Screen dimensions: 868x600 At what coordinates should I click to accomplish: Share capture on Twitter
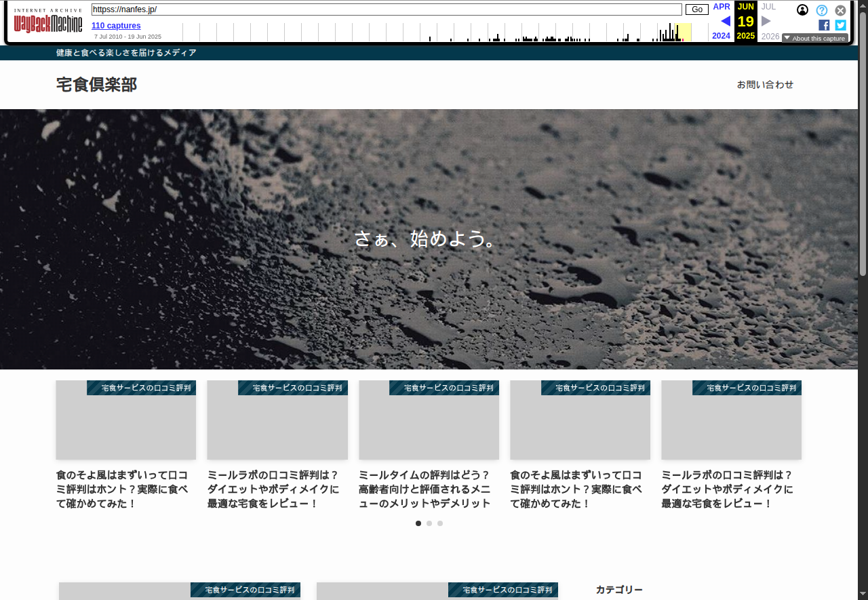tap(840, 25)
